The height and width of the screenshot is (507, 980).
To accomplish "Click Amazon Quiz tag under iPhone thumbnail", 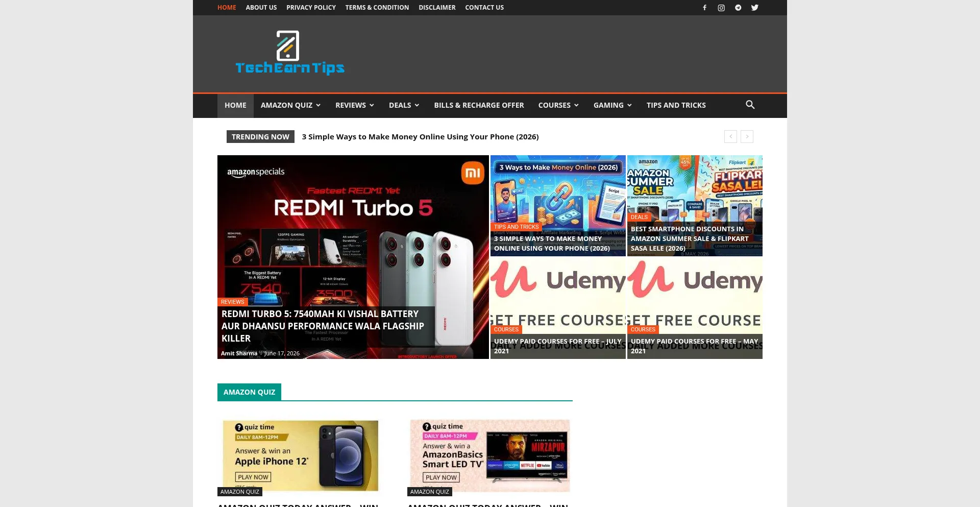I will (x=240, y=492).
